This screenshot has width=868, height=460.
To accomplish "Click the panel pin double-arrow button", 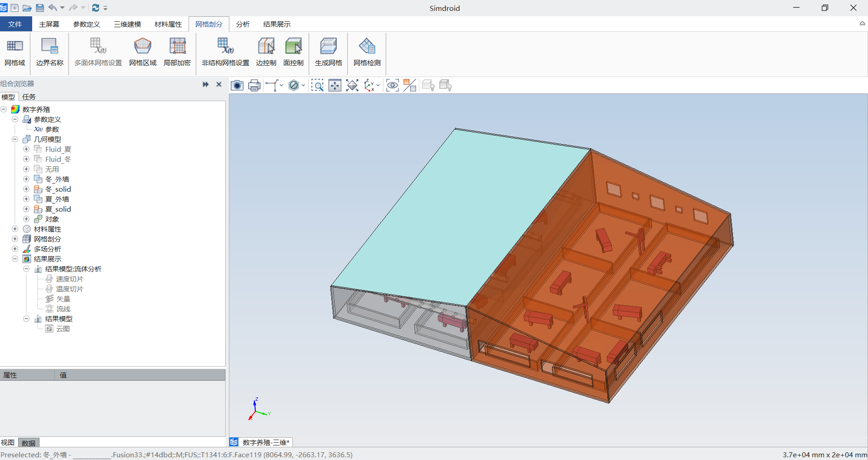I will [205, 84].
